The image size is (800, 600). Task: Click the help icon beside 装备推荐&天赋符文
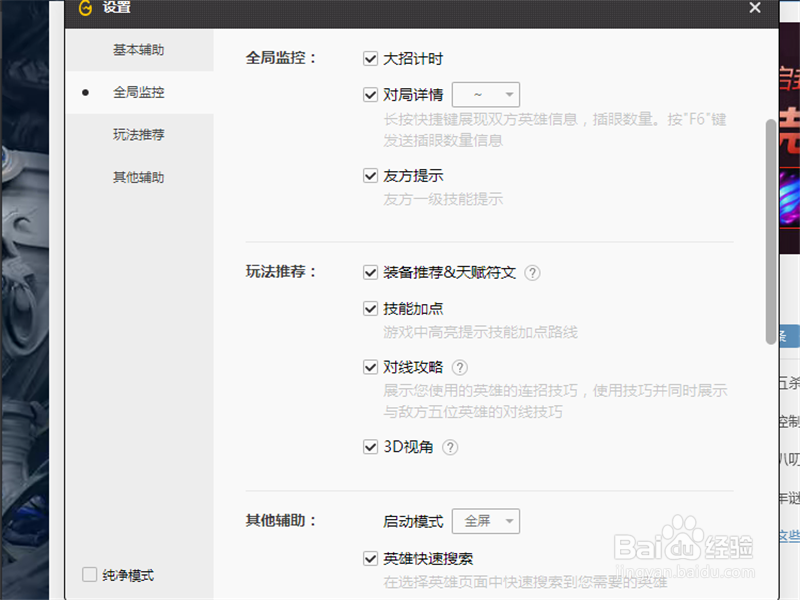tap(532, 272)
